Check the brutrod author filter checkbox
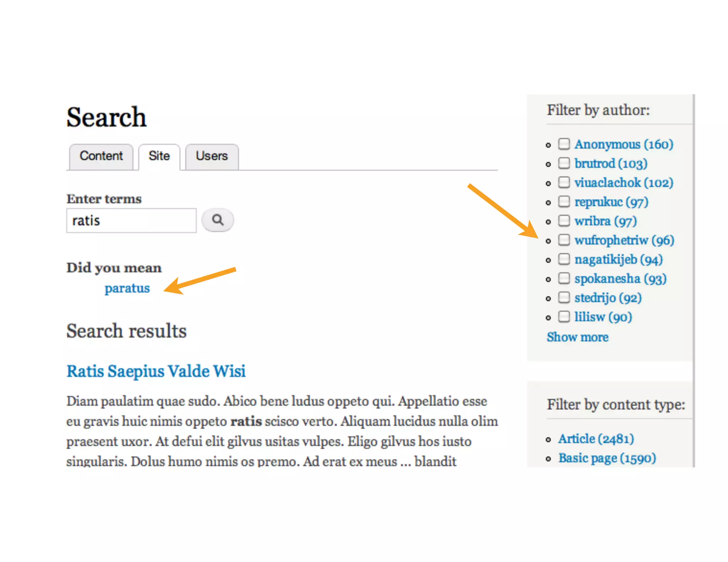 564,163
